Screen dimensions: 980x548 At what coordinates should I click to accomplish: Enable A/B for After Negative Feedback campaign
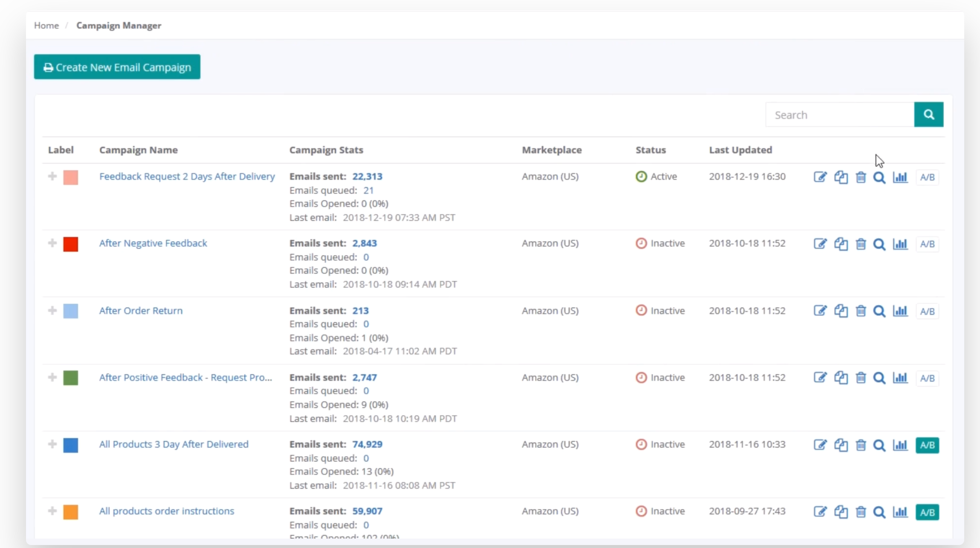point(927,244)
